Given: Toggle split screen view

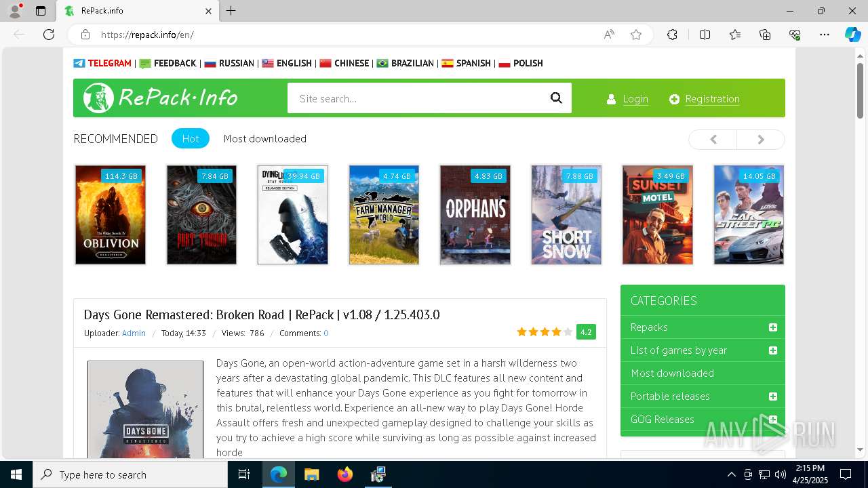Looking at the screenshot, I should pos(705,35).
